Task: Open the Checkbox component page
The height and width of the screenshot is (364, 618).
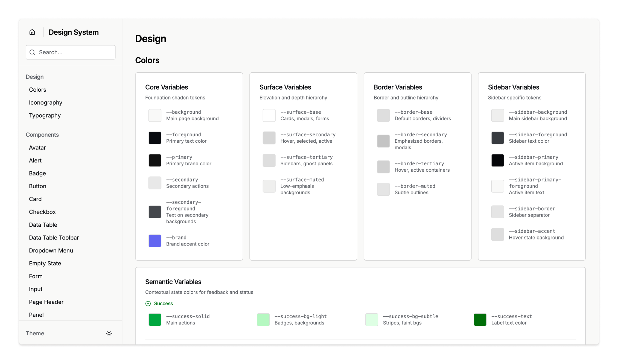Action: (42, 212)
